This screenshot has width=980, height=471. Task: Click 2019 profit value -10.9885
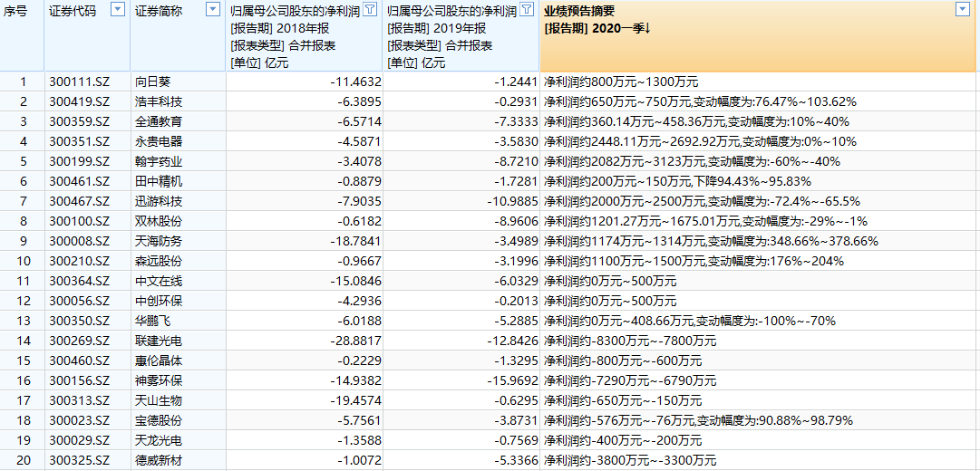pyautogui.click(x=512, y=201)
